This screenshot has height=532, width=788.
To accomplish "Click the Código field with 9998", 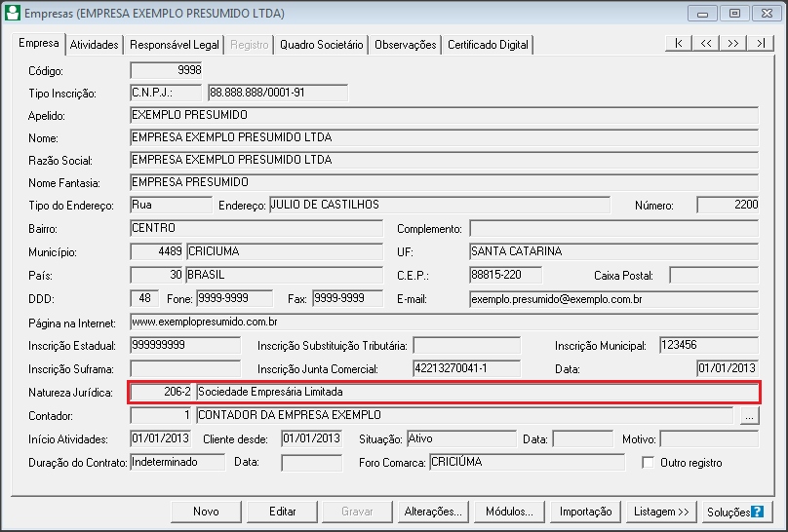I will (x=166, y=70).
